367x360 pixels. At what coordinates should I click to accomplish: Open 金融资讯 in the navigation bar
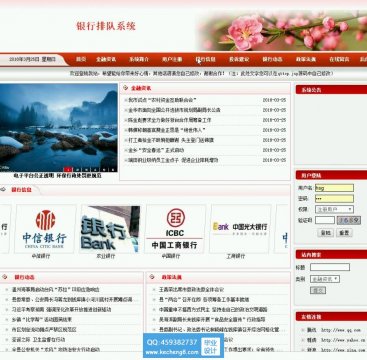(x=106, y=60)
